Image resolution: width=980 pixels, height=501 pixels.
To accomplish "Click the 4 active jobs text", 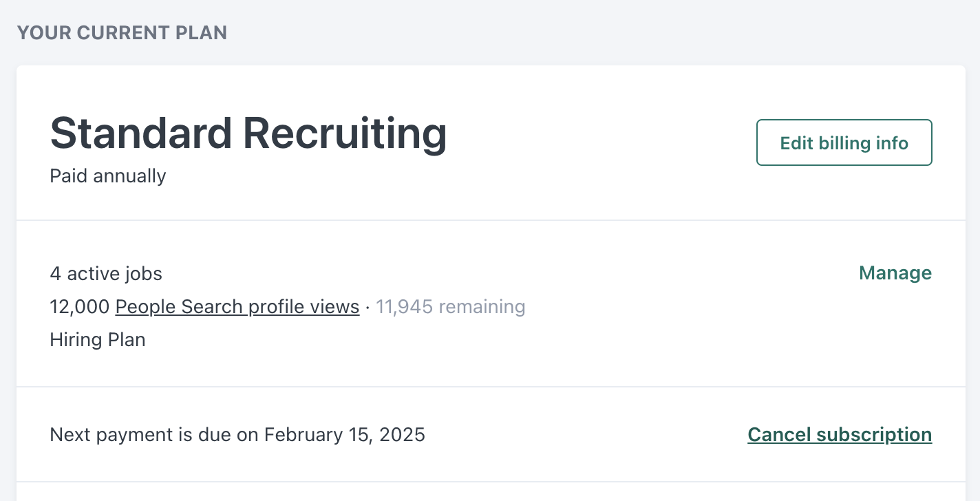I will [106, 274].
